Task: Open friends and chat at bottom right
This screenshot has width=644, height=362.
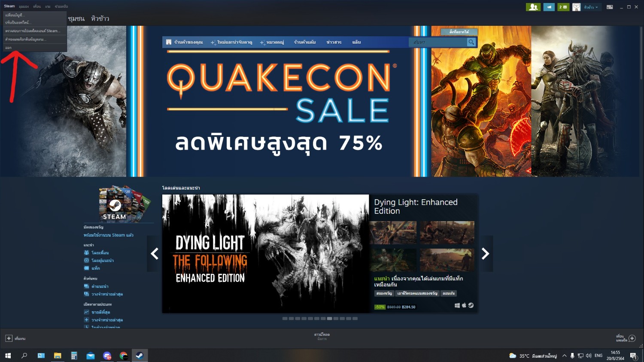Action: (626, 338)
